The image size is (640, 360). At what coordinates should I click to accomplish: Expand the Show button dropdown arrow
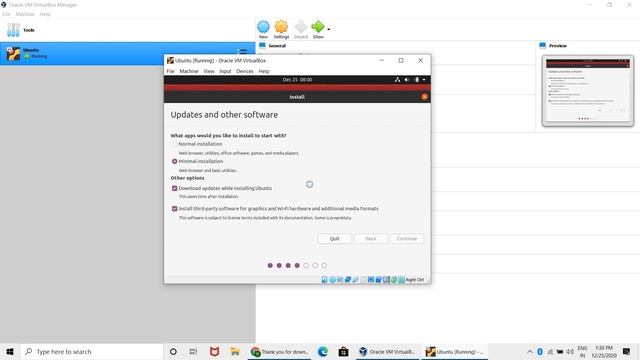point(329,29)
